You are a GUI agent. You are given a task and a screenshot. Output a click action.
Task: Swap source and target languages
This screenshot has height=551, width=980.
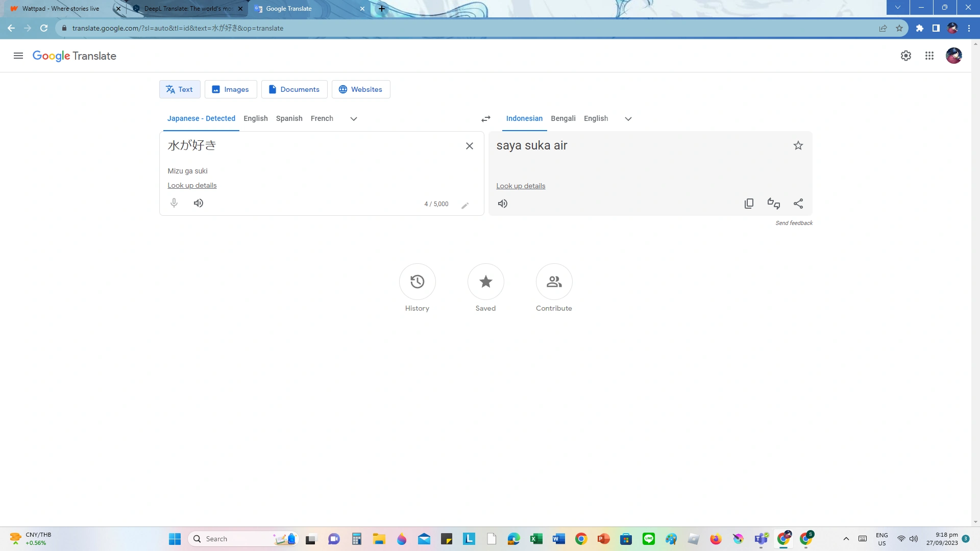(485, 118)
